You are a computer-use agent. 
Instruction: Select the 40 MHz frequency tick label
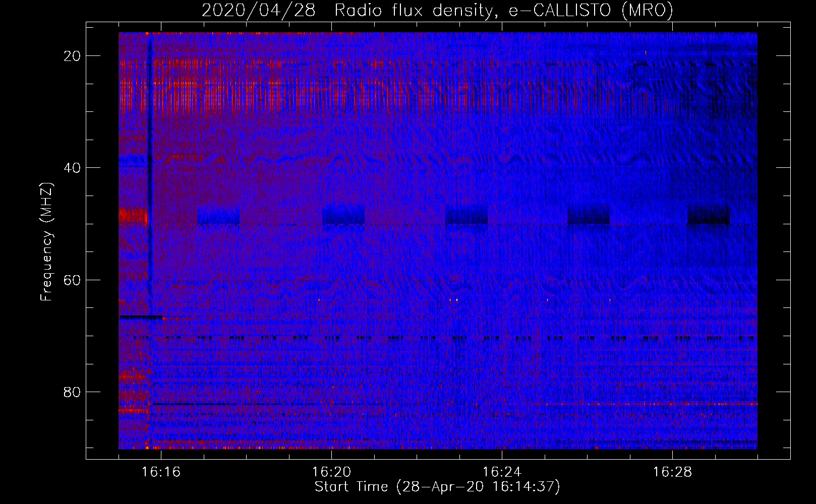pos(73,168)
